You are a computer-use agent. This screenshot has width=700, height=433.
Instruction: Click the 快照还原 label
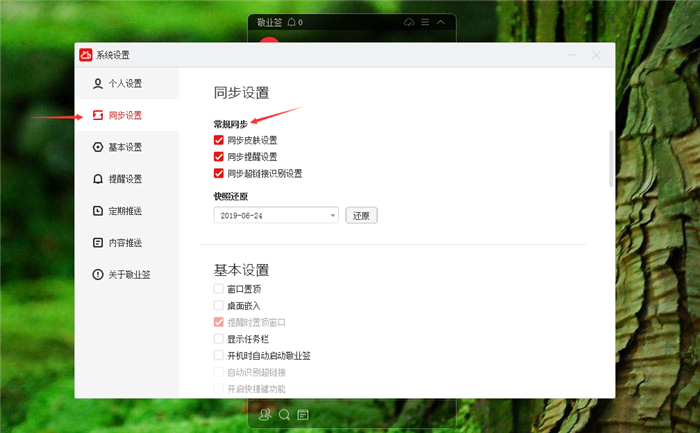[x=230, y=196]
